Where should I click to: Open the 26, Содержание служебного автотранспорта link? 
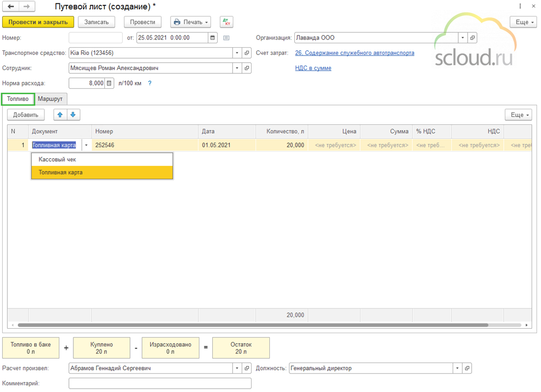click(x=355, y=53)
